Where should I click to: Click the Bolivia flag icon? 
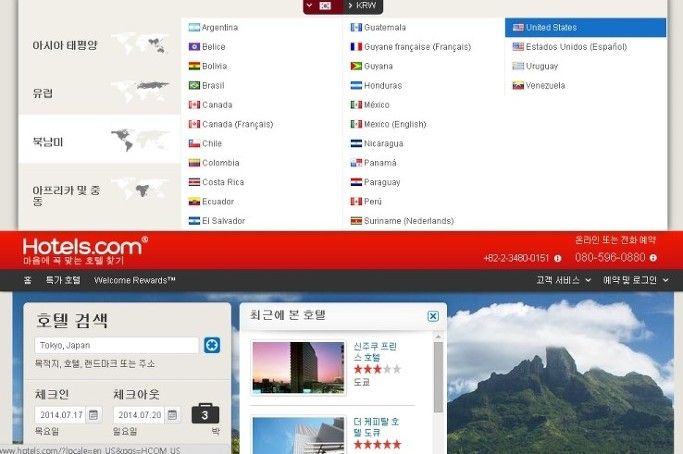[x=194, y=66]
